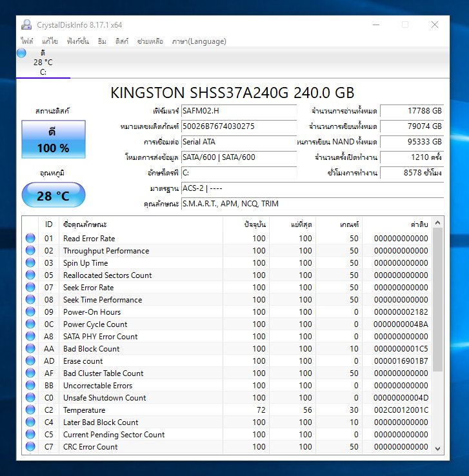Click the ID column header
The height and width of the screenshot is (476, 469).
(x=48, y=224)
